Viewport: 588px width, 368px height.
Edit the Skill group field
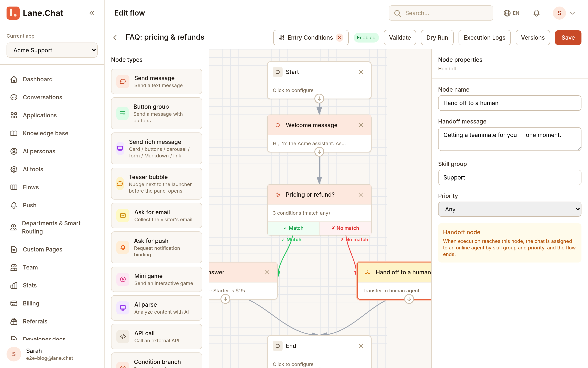[510, 177]
